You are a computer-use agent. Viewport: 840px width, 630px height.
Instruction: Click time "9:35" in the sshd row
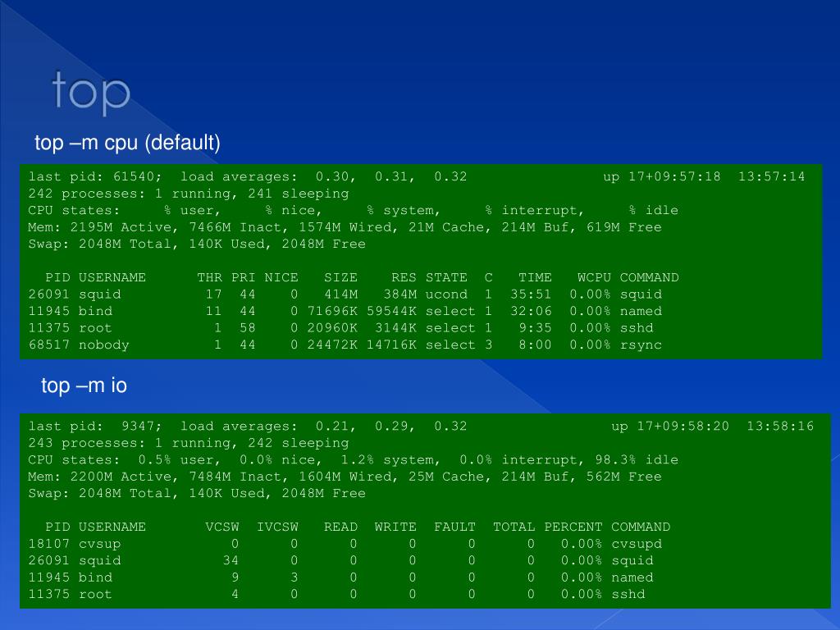coord(535,328)
